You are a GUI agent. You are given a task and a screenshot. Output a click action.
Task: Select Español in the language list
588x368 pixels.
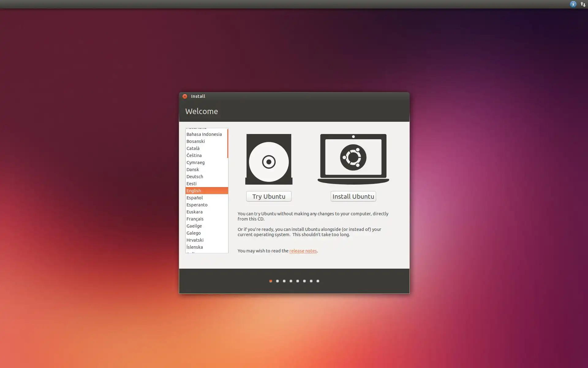pos(195,198)
